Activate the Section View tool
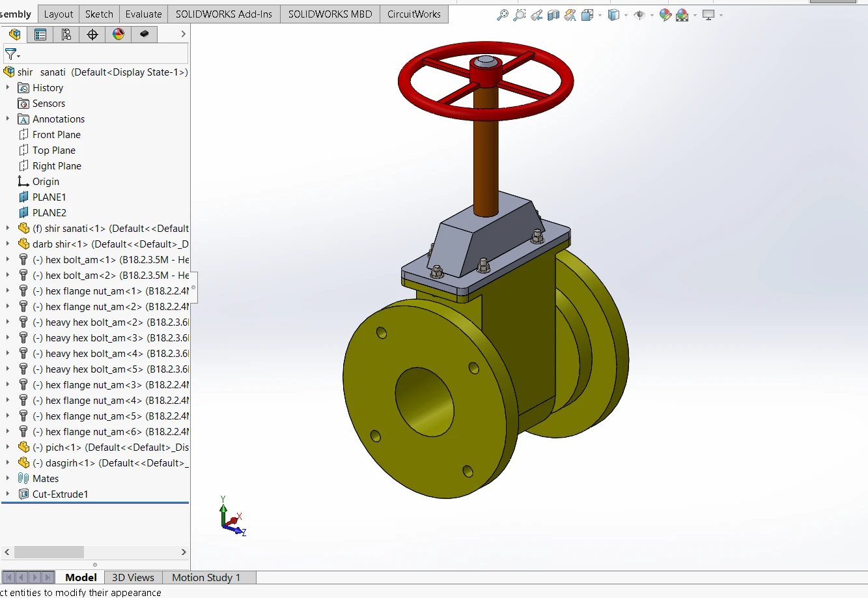This screenshot has width=868, height=598. pyautogui.click(x=553, y=15)
